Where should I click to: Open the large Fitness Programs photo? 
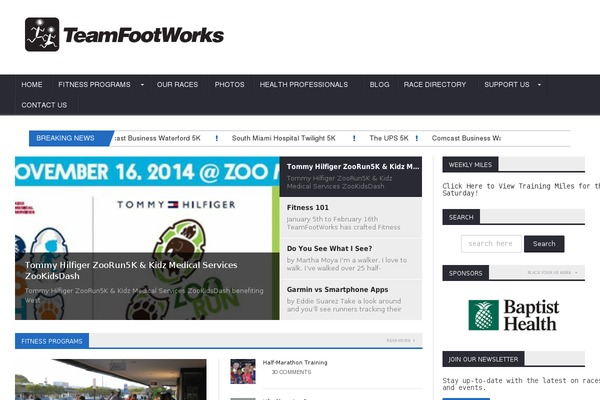click(x=111, y=379)
